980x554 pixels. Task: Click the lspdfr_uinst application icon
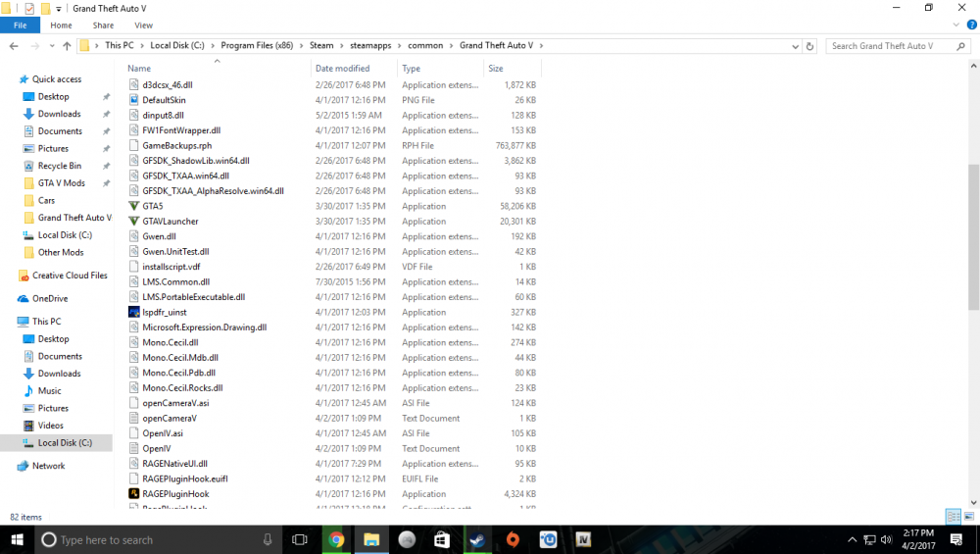pyautogui.click(x=133, y=312)
